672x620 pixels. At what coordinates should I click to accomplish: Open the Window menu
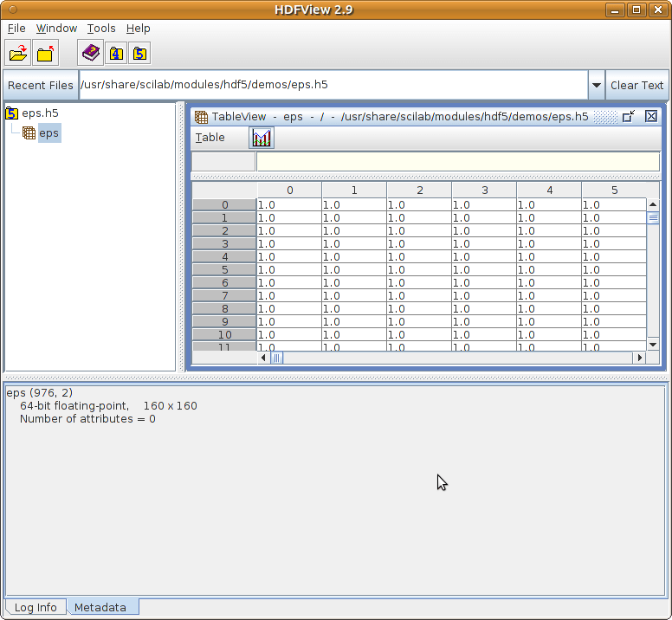[56, 29]
